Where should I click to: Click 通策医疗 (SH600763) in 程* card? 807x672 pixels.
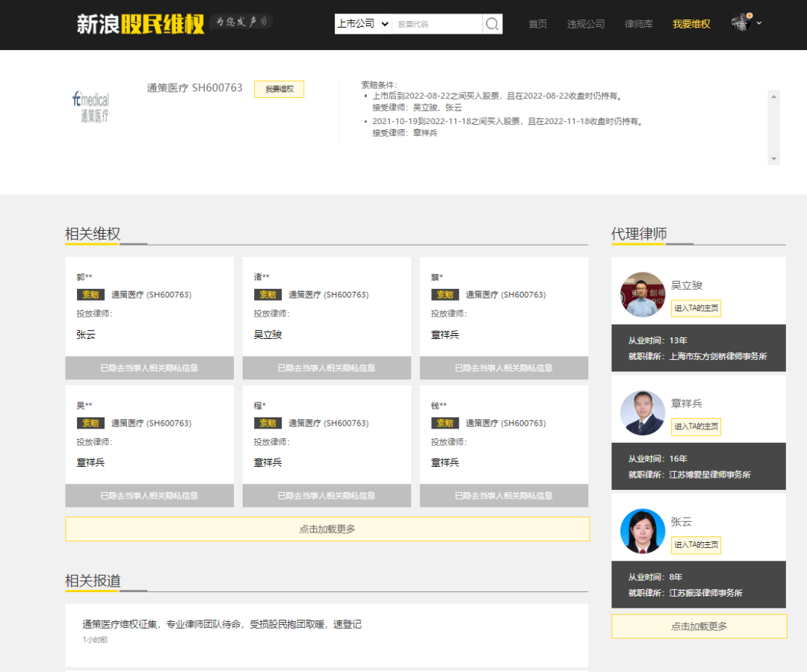[x=328, y=423]
